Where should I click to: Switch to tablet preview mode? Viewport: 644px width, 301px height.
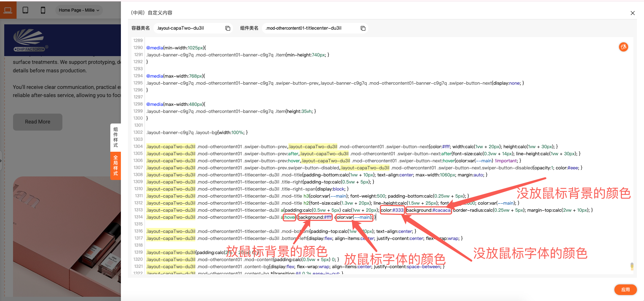[25, 10]
